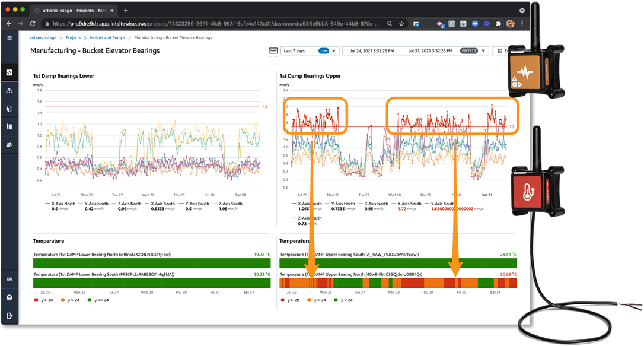This screenshot has height=346, width=644.
Task: Open the extension icon with badge 1
Action: 440,24
